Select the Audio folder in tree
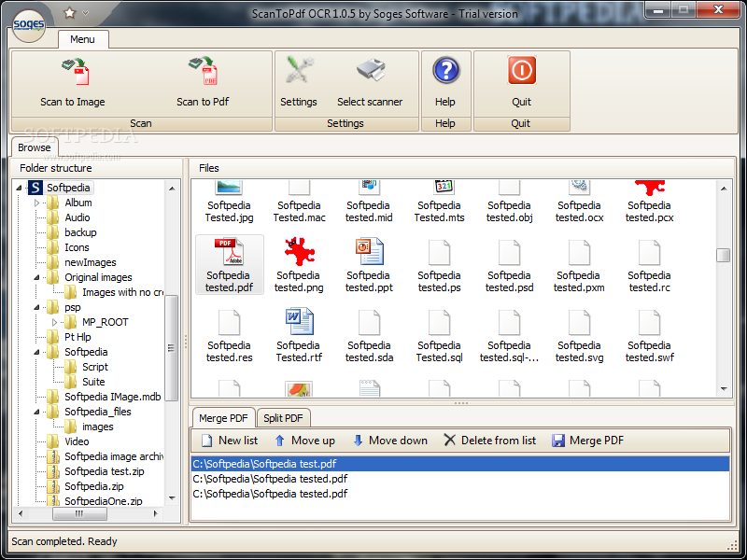Image resolution: width=747 pixels, height=560 pixels. click(68, 217)
